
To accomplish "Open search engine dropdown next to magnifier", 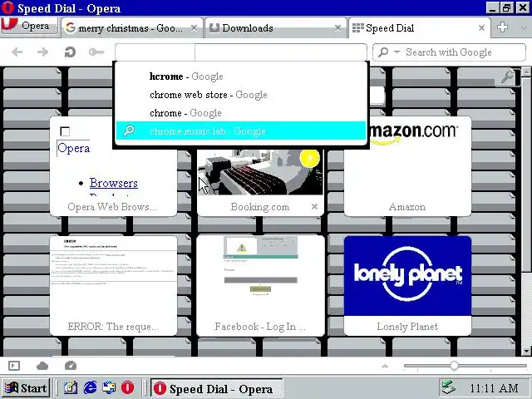I will coord(397,52).
